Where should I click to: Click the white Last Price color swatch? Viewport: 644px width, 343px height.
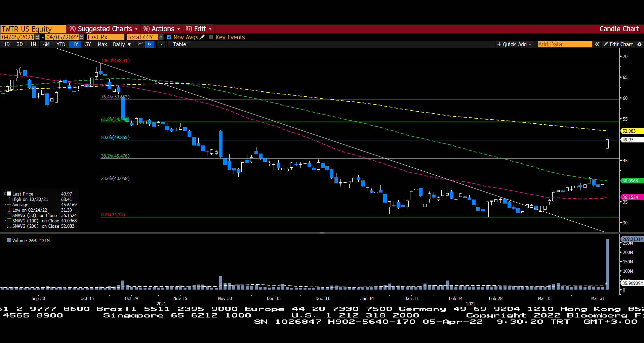9,194
